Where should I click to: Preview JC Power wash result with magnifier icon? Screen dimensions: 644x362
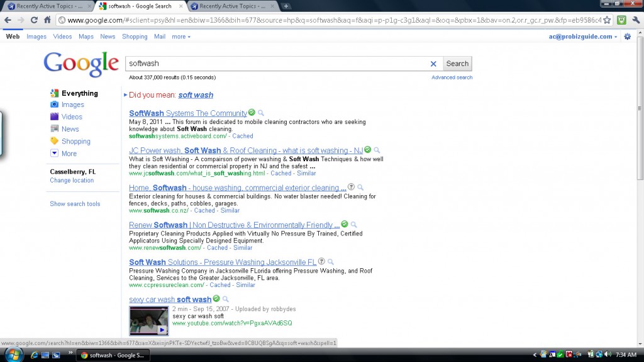[x=377, y=150]
